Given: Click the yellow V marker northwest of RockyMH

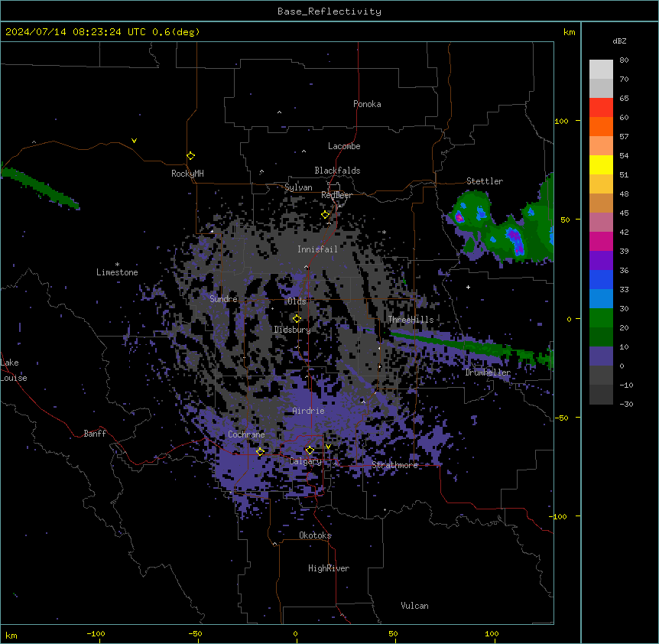Looking at the screenshot, I should [134, 141].
